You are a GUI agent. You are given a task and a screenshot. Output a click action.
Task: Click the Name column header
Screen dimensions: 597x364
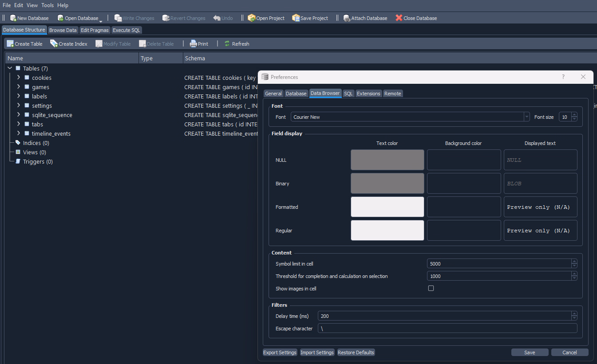pyautogui.click(x=72, y=58)
